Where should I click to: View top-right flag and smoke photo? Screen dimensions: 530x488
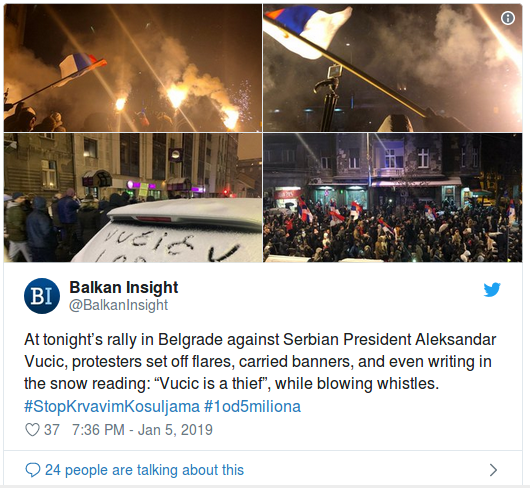392,68
